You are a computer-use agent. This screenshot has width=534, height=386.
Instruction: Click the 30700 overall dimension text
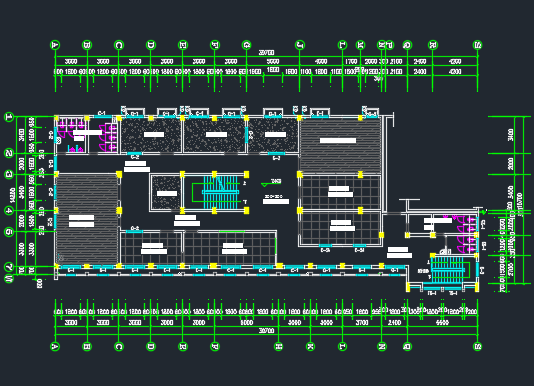(266, 330)
